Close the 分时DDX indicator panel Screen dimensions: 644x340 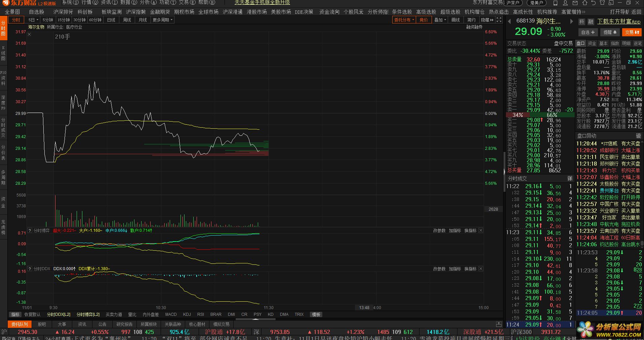coord(481,269)
